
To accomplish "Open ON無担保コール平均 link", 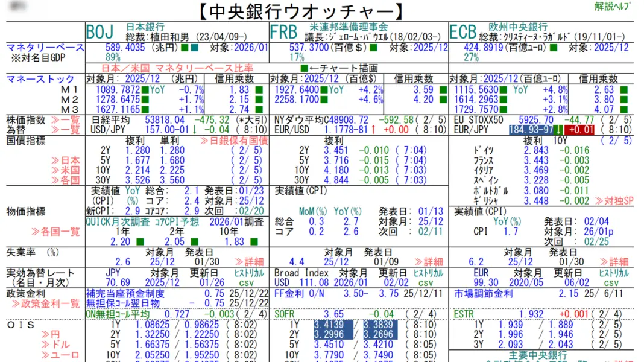I will coord(118,314).
